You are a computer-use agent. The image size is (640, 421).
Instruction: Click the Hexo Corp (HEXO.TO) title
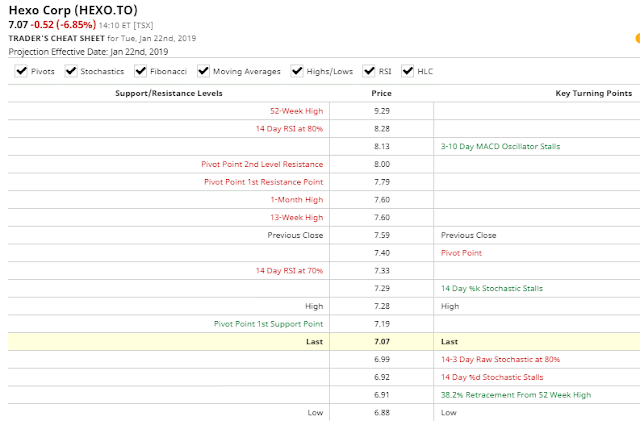[x=73, y=10]
